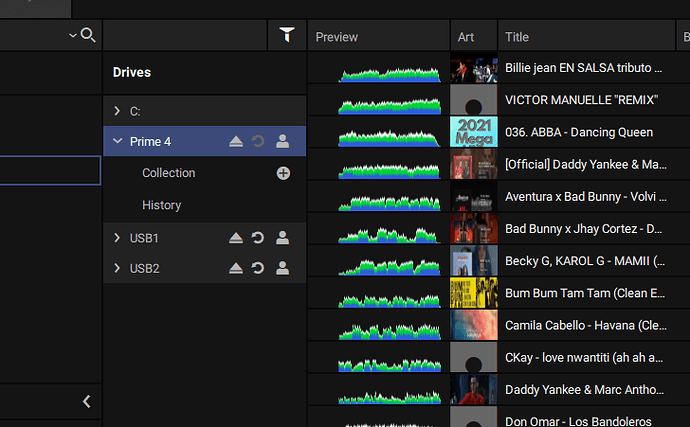Viewport: 690px width, 427px height.
Task: Click Camila Cabello Havana waveform preview
Action: click(x=389, y=331)
